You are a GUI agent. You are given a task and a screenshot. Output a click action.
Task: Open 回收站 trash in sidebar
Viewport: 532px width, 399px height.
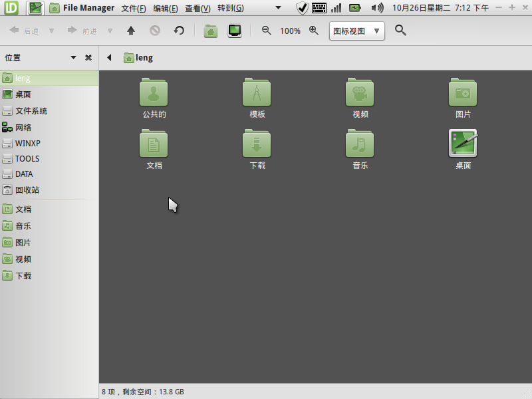pos(49,190)
